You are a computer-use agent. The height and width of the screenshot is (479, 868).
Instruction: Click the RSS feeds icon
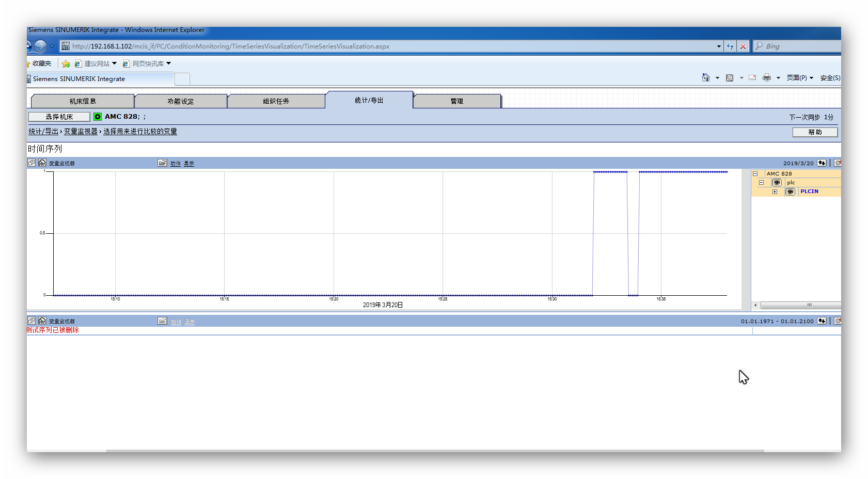click(730, 77)
